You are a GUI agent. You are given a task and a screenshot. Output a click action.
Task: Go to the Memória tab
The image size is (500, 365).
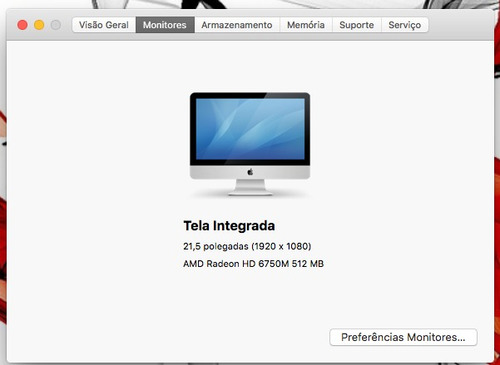pos(306,25)
